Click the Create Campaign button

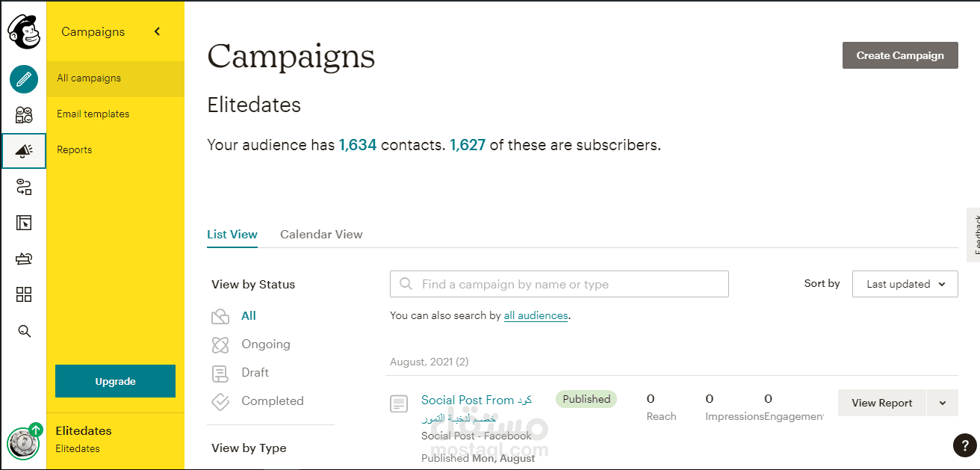[900, 55]
